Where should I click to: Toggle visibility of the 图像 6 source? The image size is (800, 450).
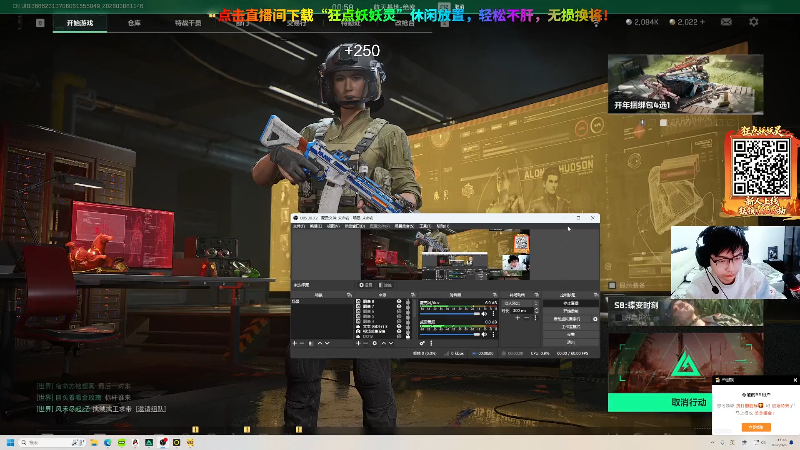point(398,311)
